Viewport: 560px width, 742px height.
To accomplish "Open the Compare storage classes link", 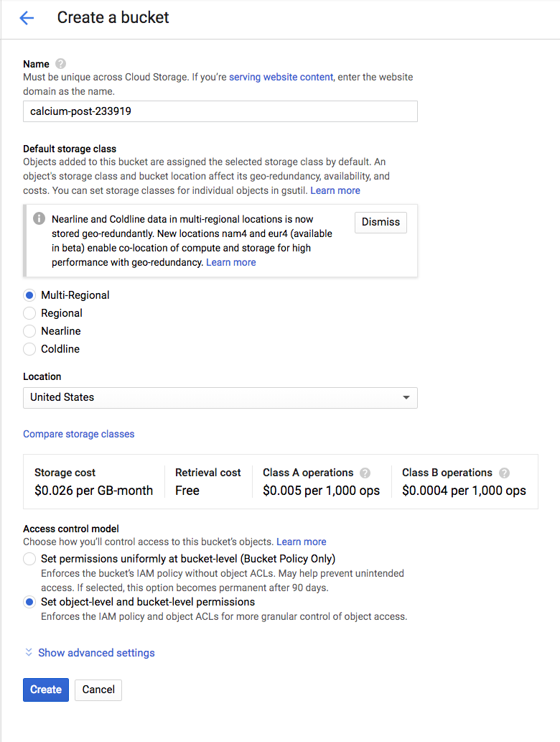I will (79, 434).
